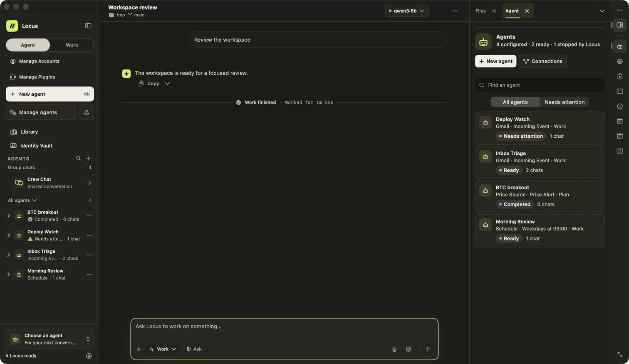
Task: Open the Work mode dropdown in composer
Action: [163, 349]
